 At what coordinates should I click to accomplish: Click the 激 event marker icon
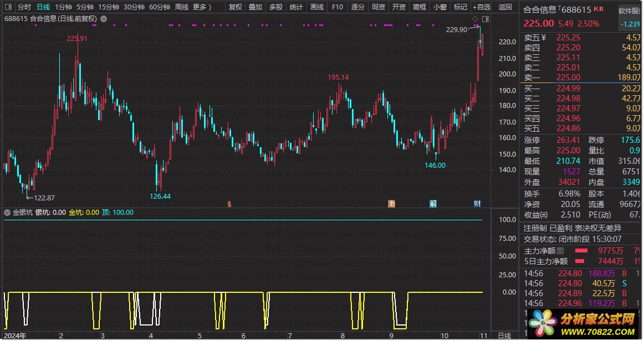click(x=391, y=204)
